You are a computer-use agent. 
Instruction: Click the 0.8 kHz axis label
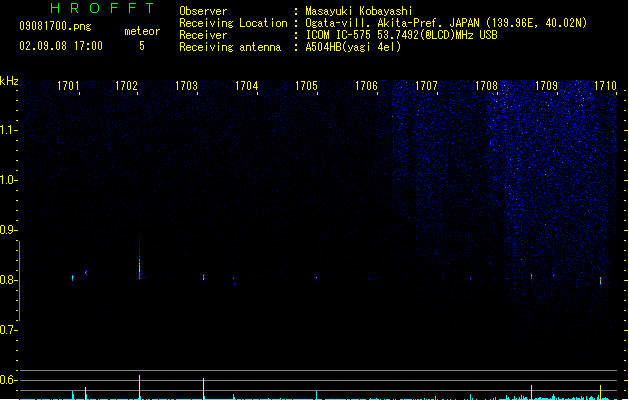click(x=8, y=280)
